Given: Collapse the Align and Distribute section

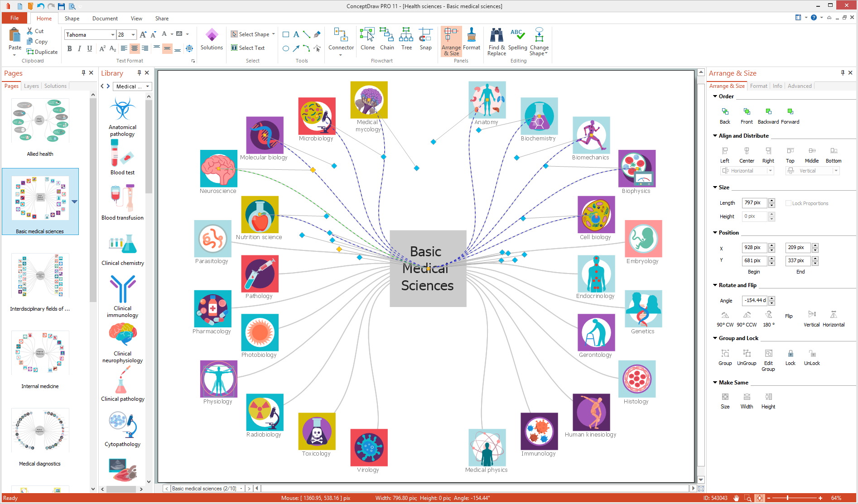Looking at the screenshot, I should [715, 136].
